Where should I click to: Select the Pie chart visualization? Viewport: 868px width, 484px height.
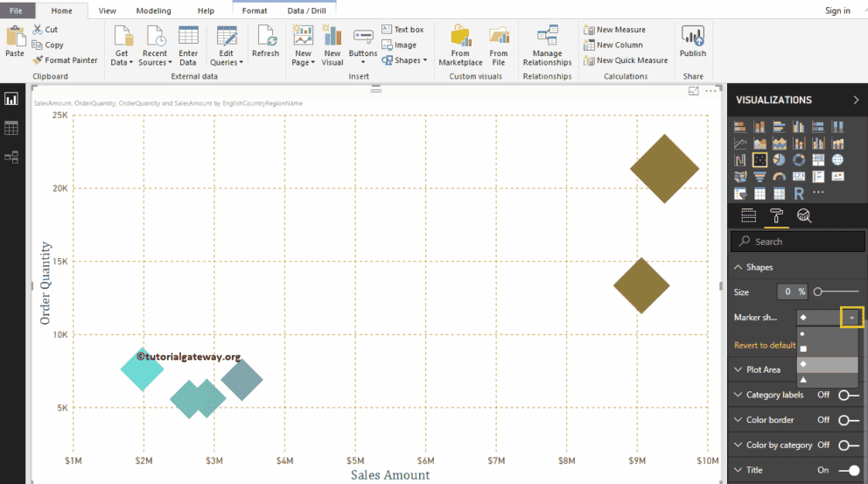779,160
